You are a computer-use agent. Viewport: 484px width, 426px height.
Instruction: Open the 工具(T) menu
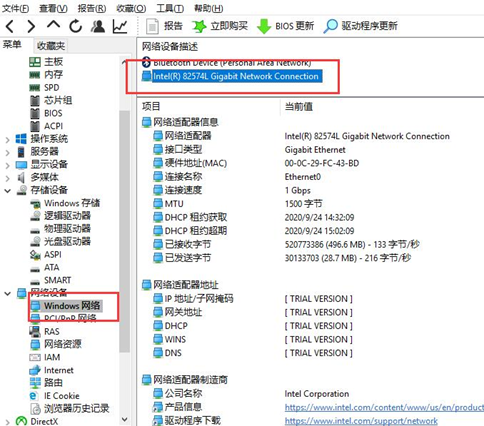tap(170, 8)
